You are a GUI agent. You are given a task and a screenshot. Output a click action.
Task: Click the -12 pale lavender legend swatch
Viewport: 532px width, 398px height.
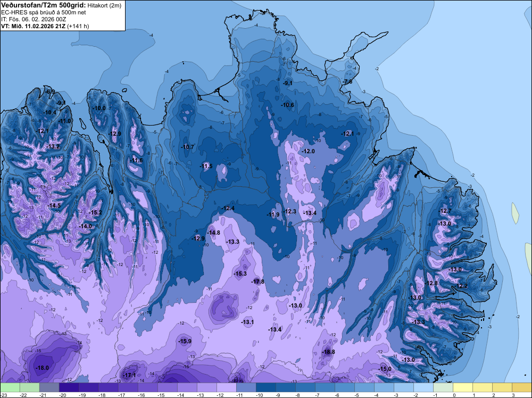click(226, 387)
